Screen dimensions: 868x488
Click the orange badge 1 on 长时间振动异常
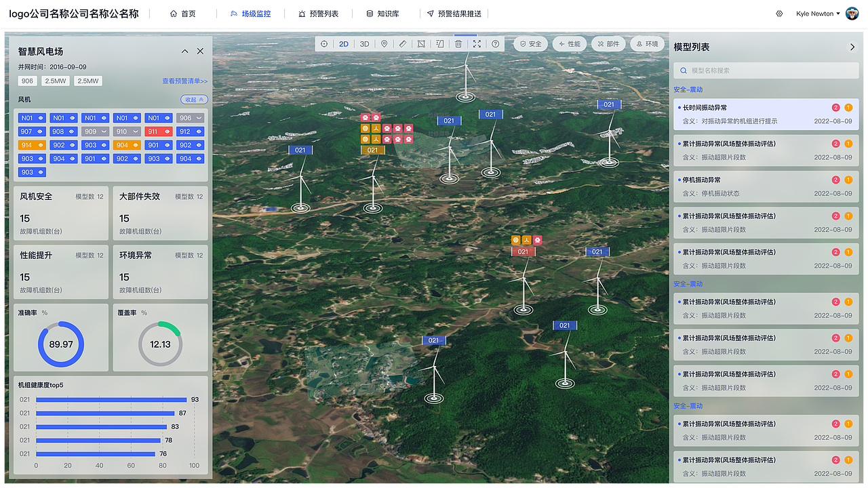pos(848,108)
